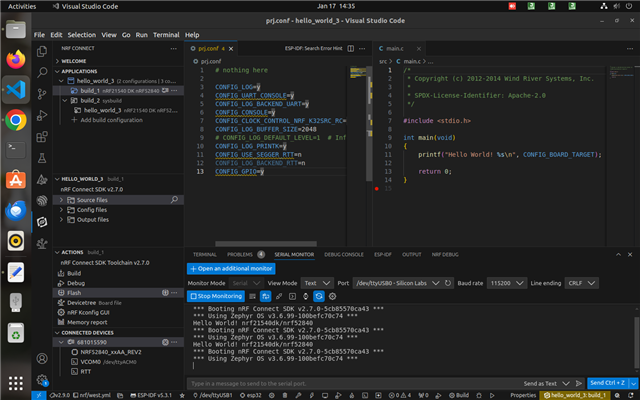Open NRF CONNECT panel more actions menu
Viewport: 640px width, 400px height.
tap(174, 48)
